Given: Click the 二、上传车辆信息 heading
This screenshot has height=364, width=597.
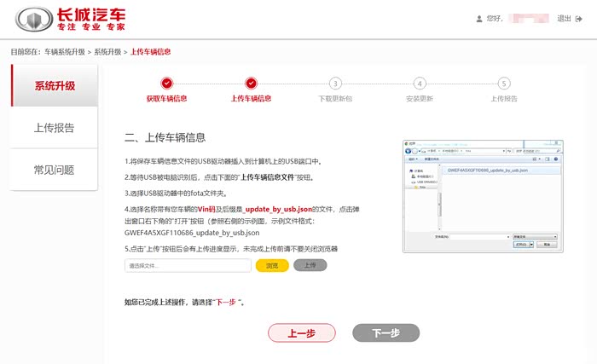Looking at the screenshot, I should 165,137.
